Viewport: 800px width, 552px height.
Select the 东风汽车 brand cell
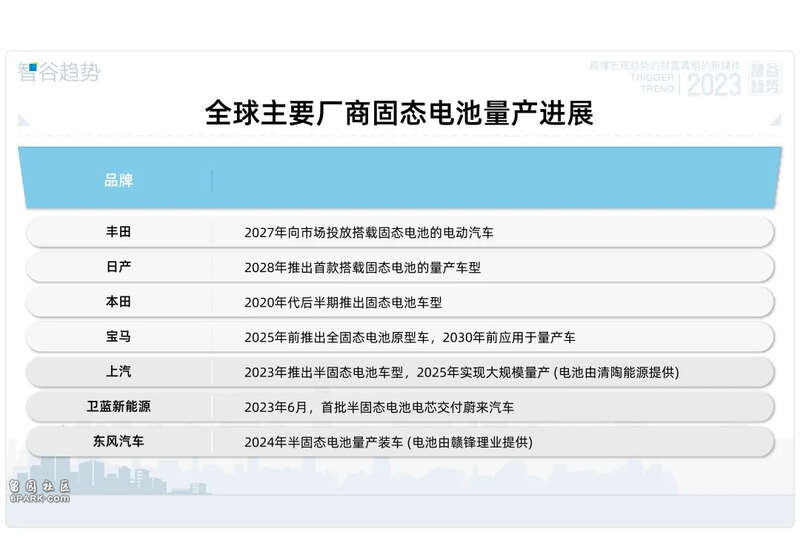pos(118,441)
